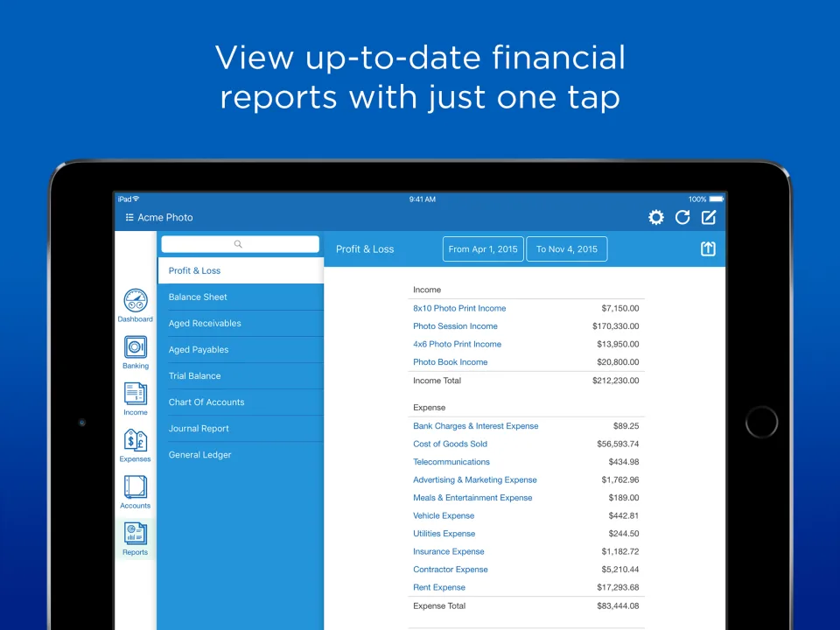The width and height of the screenshot is (840, 630).
Task: Open Photo Book Income account
Action: 450,362
